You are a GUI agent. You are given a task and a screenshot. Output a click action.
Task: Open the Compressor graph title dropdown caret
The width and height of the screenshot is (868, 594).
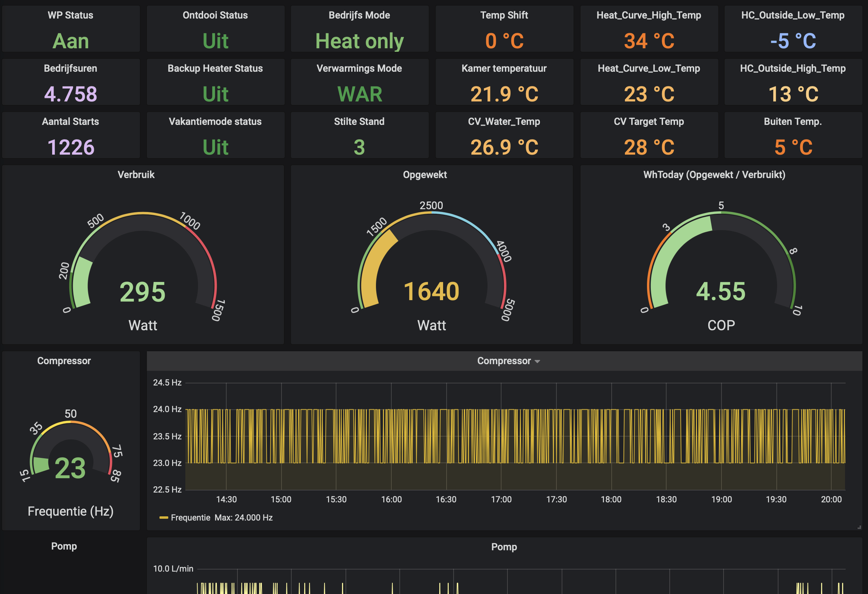[537, 362]
